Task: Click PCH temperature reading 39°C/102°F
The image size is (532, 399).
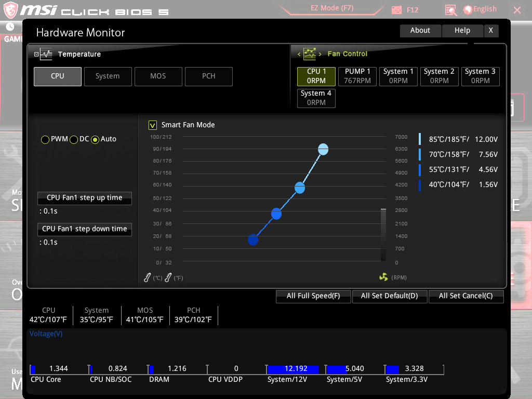Action: click(x=193, y=320)
